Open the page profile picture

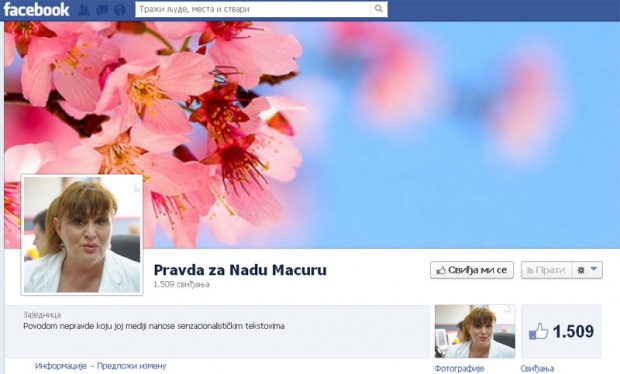82,234
